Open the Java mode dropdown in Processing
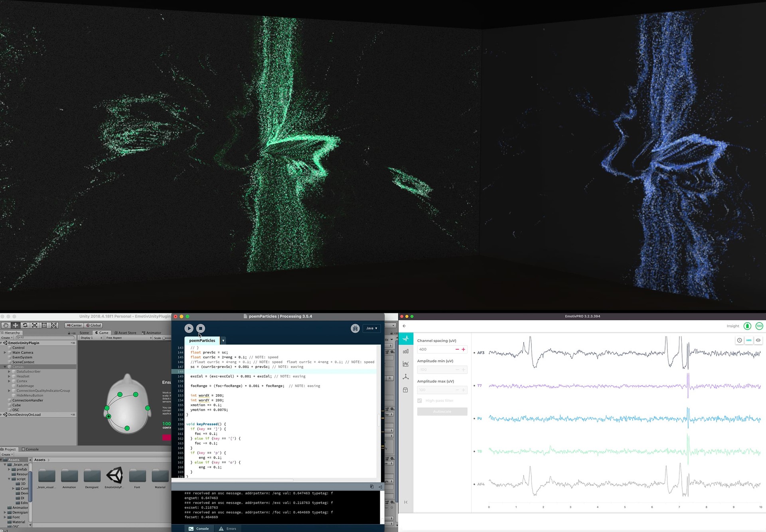766x532 pixels. coord(371,328)
